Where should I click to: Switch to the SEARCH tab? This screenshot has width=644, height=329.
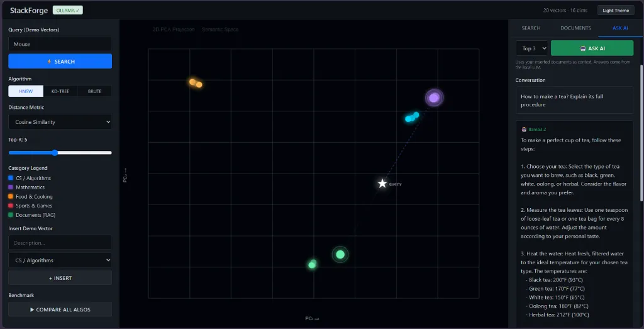pyautogui.click(x=531, y=28)
